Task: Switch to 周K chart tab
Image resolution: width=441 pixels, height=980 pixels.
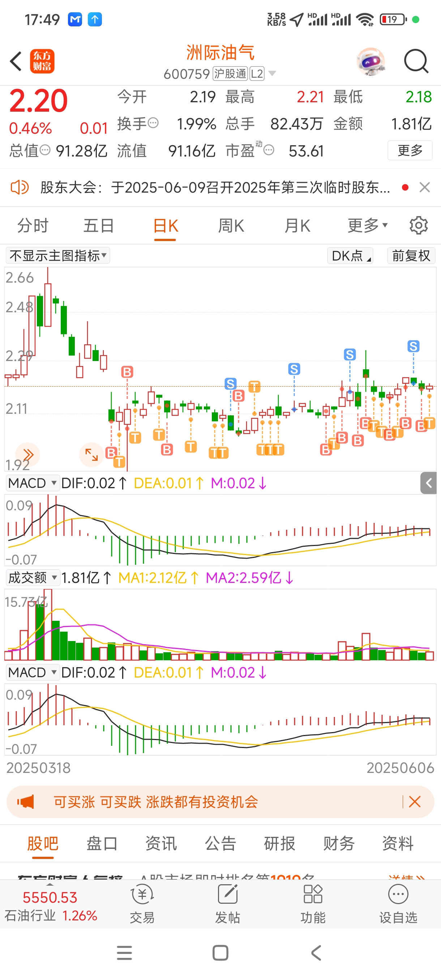Action: coord(231,225)
